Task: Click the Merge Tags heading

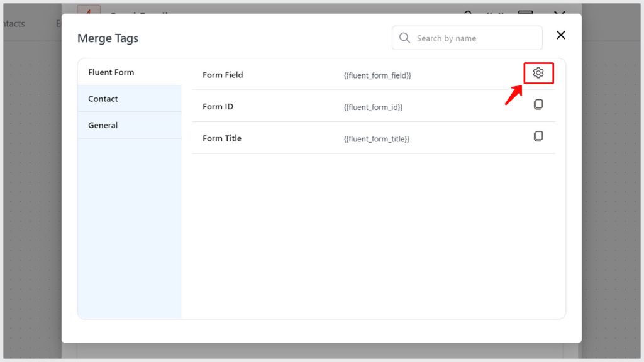Action: click(108, 38)
